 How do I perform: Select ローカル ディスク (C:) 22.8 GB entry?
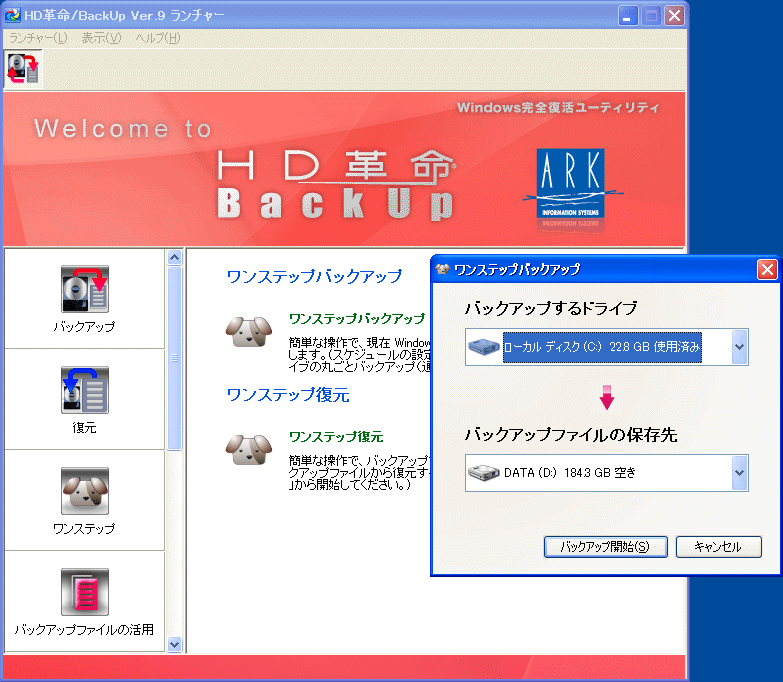602,347
